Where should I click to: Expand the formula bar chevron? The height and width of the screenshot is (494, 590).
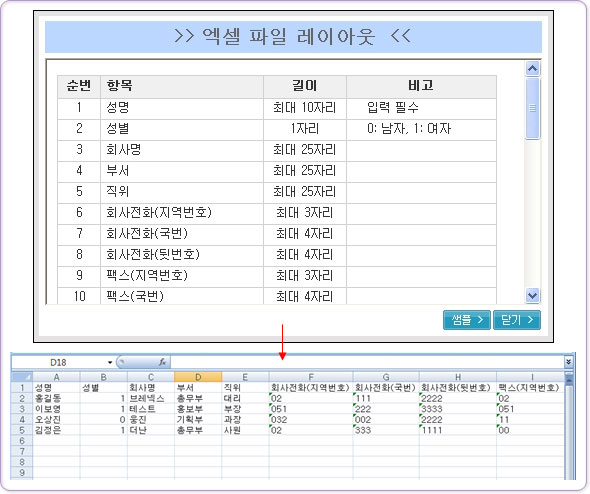(568, 362)
